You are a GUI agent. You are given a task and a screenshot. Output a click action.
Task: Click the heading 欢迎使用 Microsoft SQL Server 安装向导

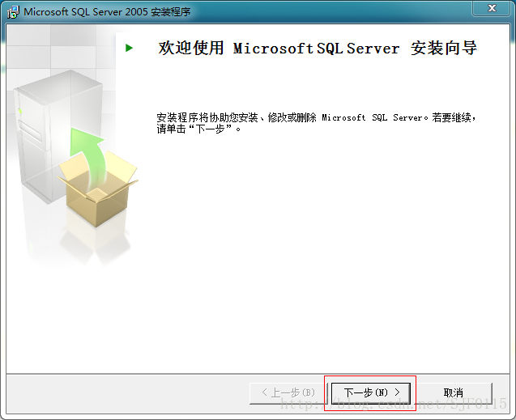point(318,48)
